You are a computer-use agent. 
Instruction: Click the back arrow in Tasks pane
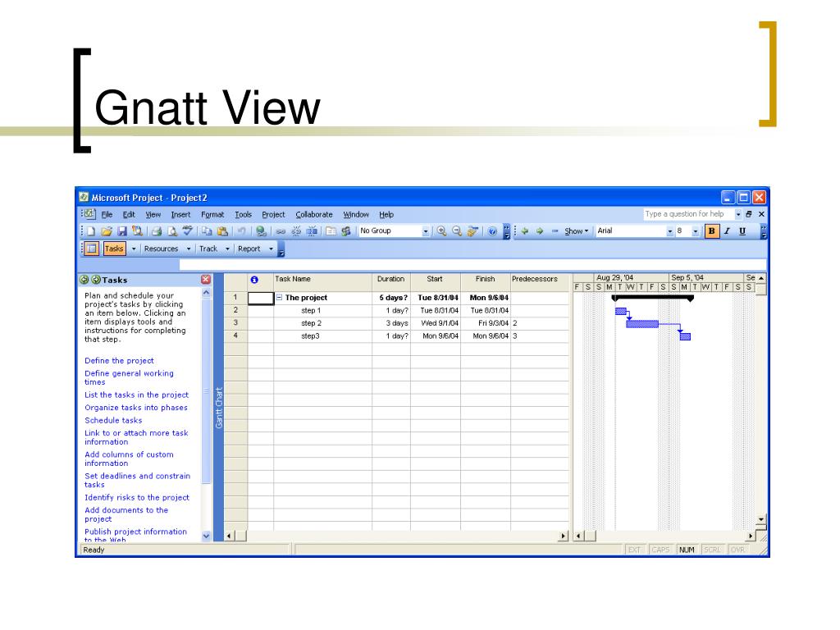coord(84,280)
